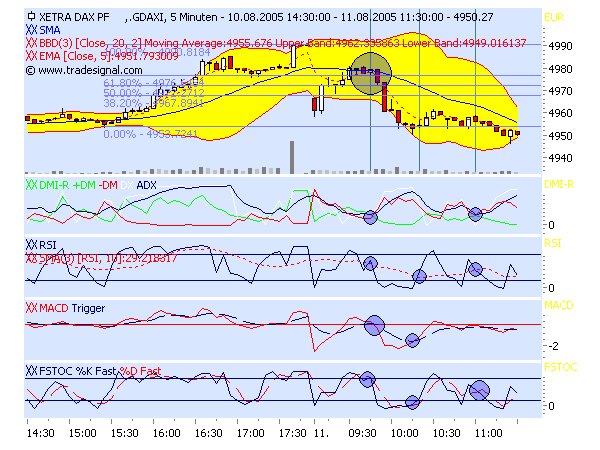Click the 4970 price axis value
Image resolution: width=600 pixels, height=450 pixels.
click(x=560, y=91)
